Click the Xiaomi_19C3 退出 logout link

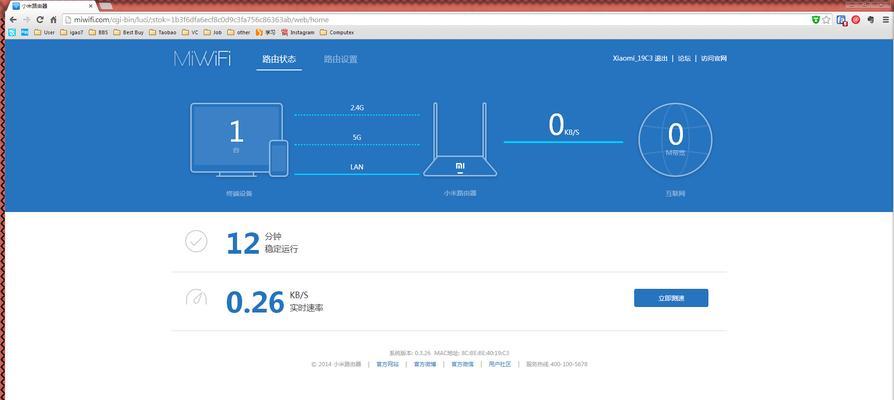pos(640,58)
